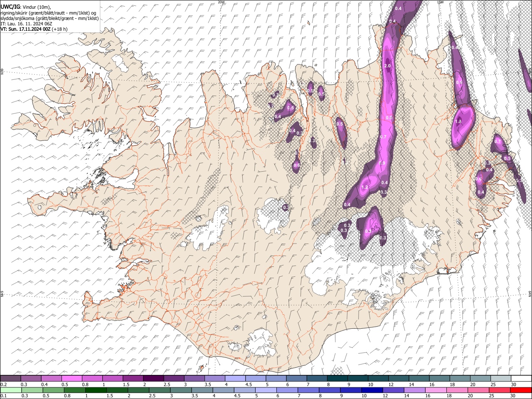Pick rain legend swatch between 0.5 and 0.8

click(x=53, y=390)
